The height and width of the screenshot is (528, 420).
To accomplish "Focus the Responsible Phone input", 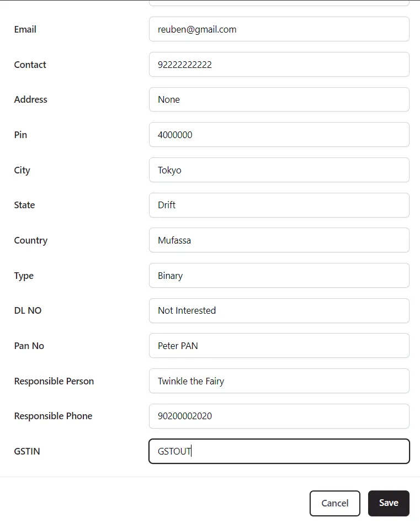I will (279, 416).
